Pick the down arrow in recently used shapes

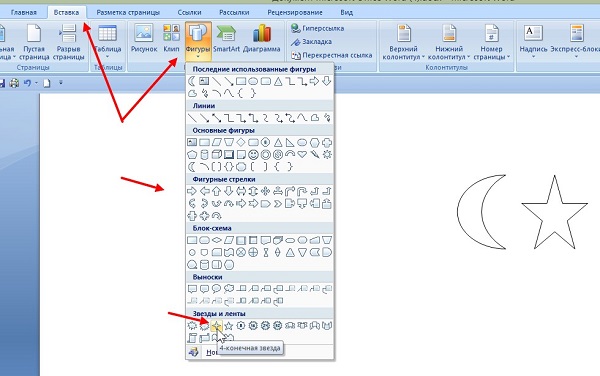click(x=326, y=81)
